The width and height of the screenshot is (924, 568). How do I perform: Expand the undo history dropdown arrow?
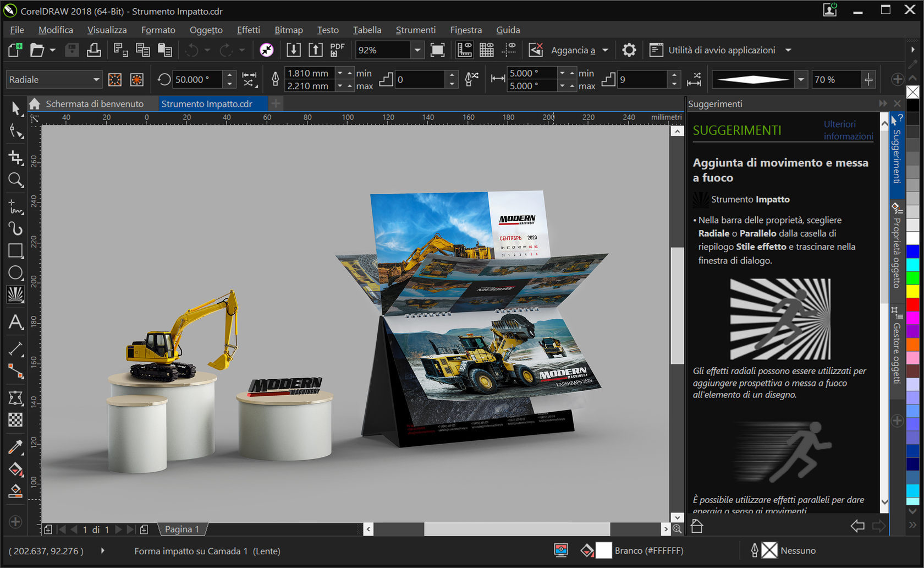point(207,50)
